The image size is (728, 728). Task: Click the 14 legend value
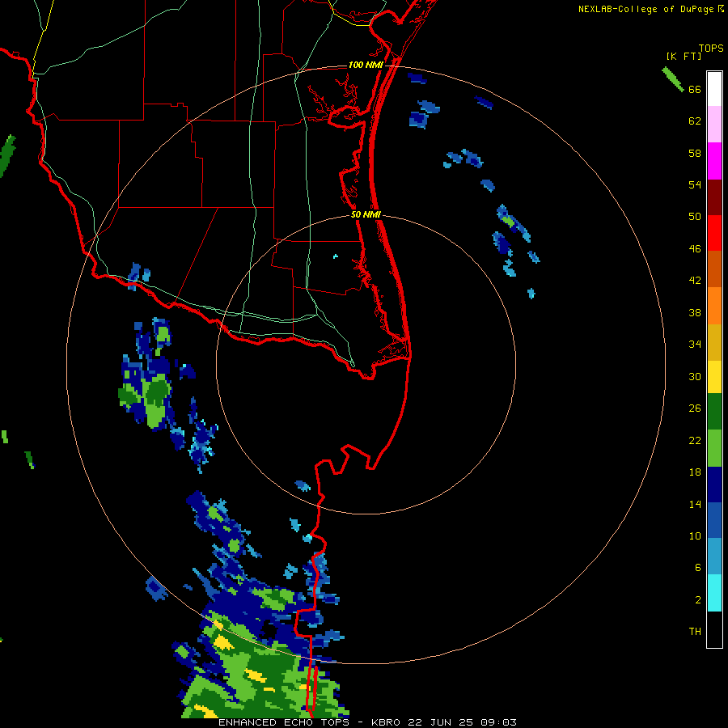[695, 504]
